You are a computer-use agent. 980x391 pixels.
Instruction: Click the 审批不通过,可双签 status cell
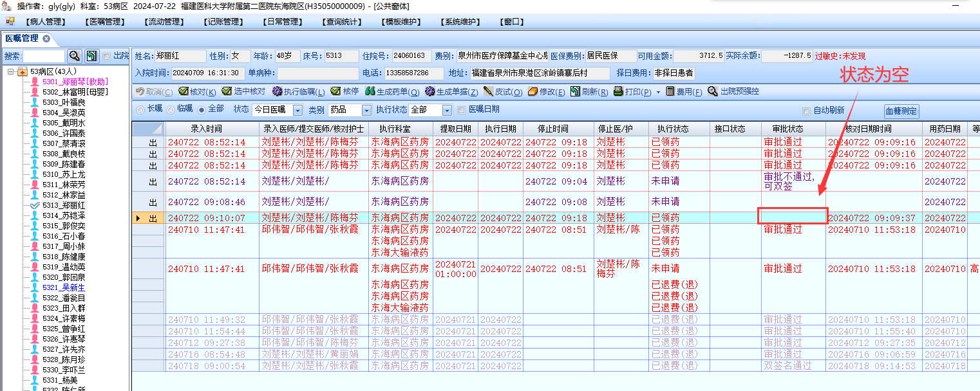pos(793,181)
